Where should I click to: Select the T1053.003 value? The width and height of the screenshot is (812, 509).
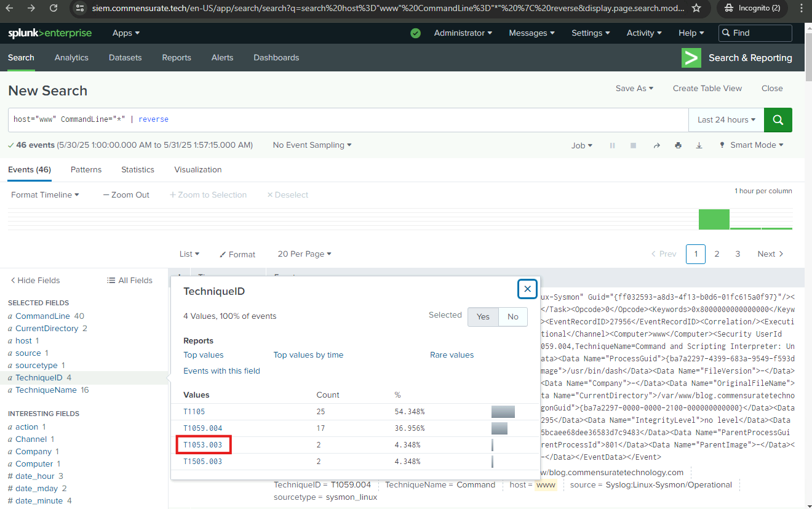(x=203, y=444)
